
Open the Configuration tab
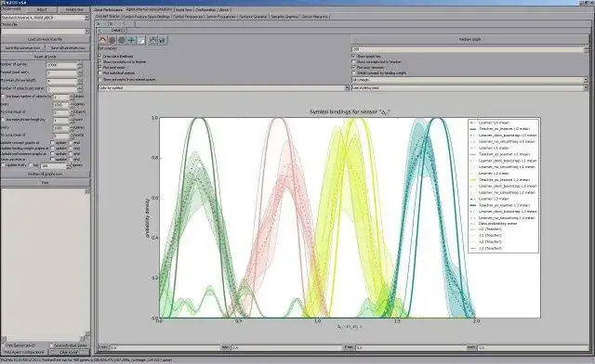[206, 9]
